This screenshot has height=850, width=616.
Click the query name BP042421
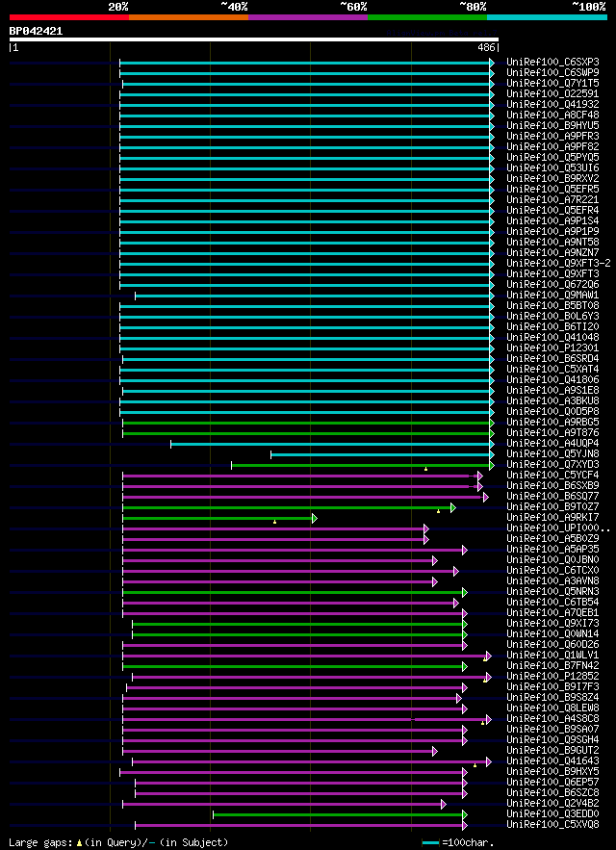pyautogui.click(x=36, y=32)
